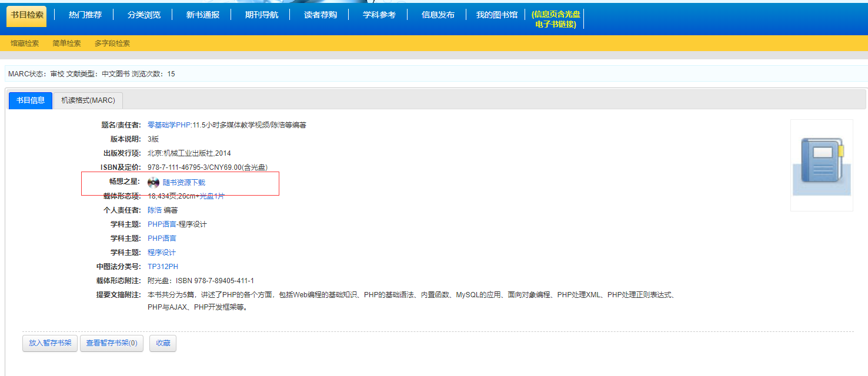Click the yellow 信息页含光盘电子书链接 notice
Viewport: 868px width, 376px height.
pos(555,19)
